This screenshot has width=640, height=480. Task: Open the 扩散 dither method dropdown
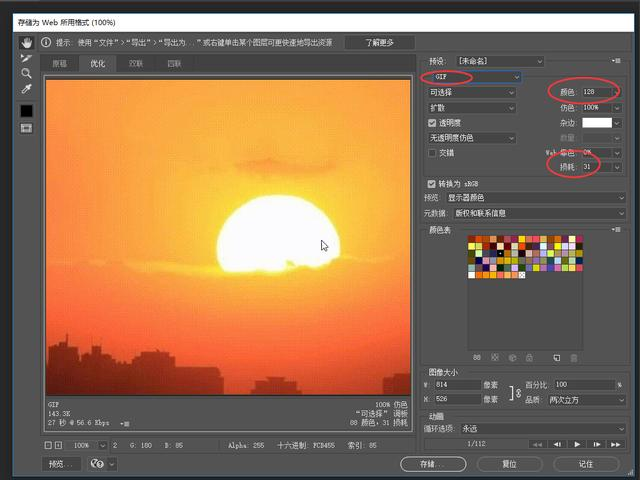coord(472,108)
